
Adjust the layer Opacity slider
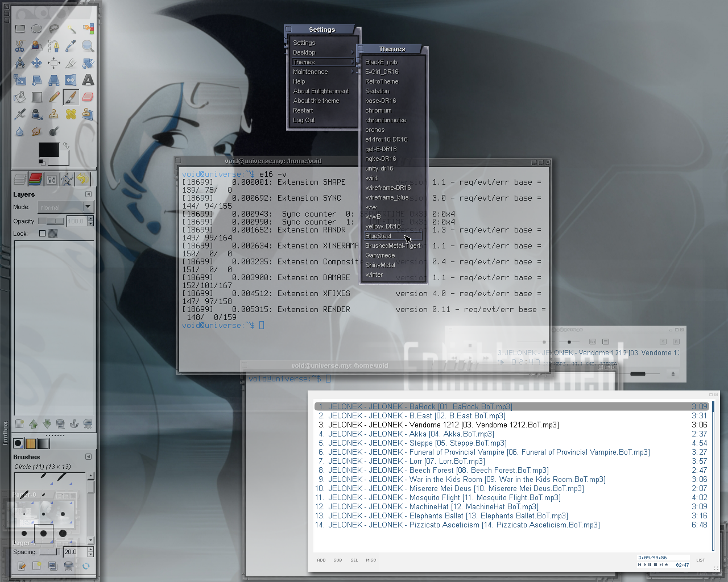pos(51,221)
